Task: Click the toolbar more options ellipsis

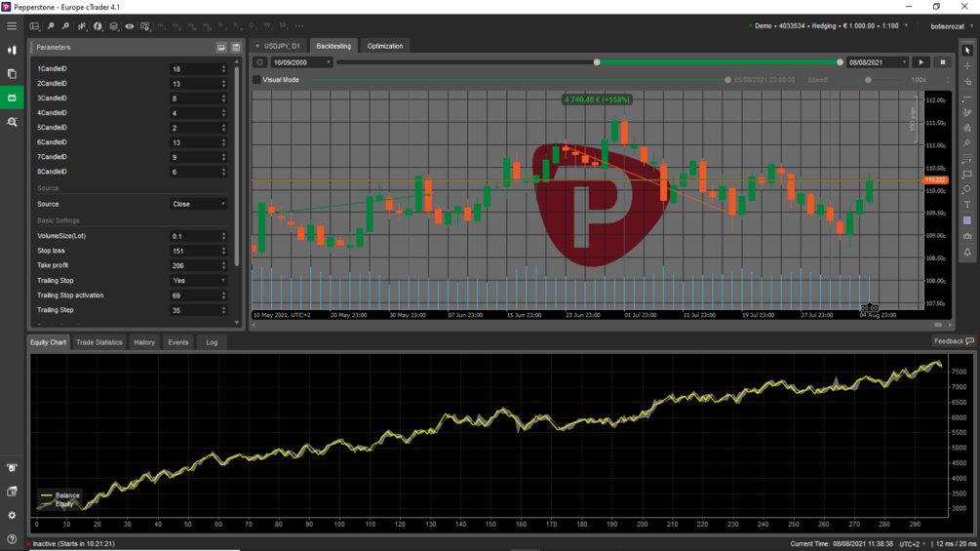Action: coord(299,26)
